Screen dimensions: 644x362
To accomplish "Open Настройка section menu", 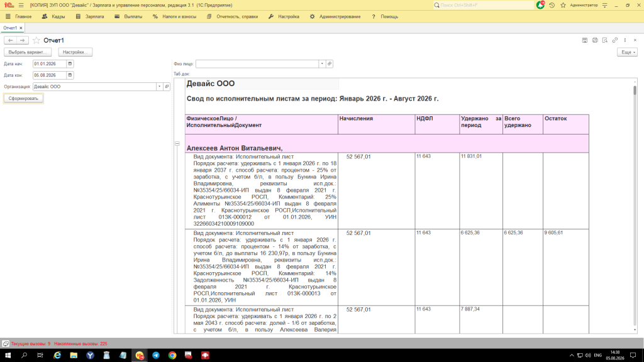I will pos(284,17).
